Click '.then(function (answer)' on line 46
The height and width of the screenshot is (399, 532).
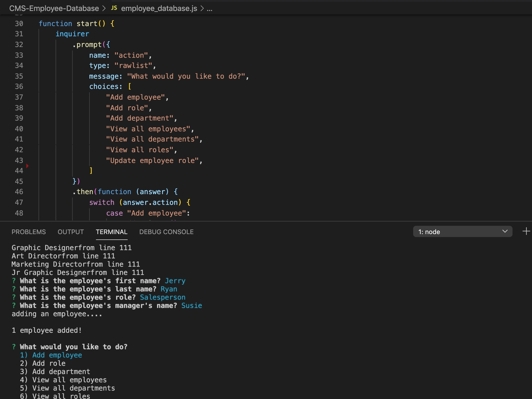[x=121, y=192]
